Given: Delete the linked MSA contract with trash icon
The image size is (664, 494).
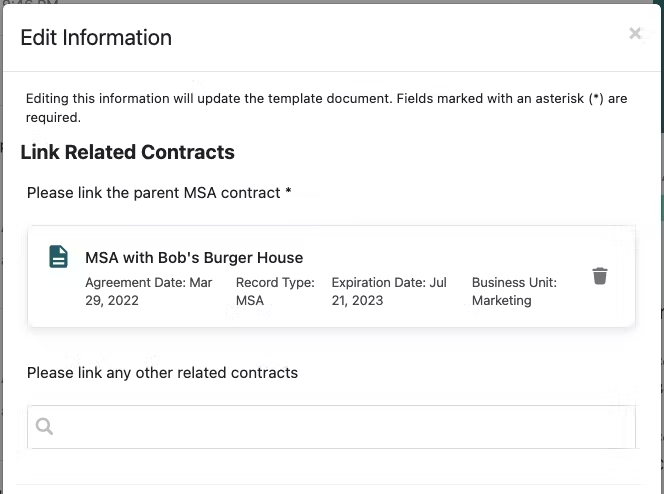Looking at the screenshot, I should (600, 276).
